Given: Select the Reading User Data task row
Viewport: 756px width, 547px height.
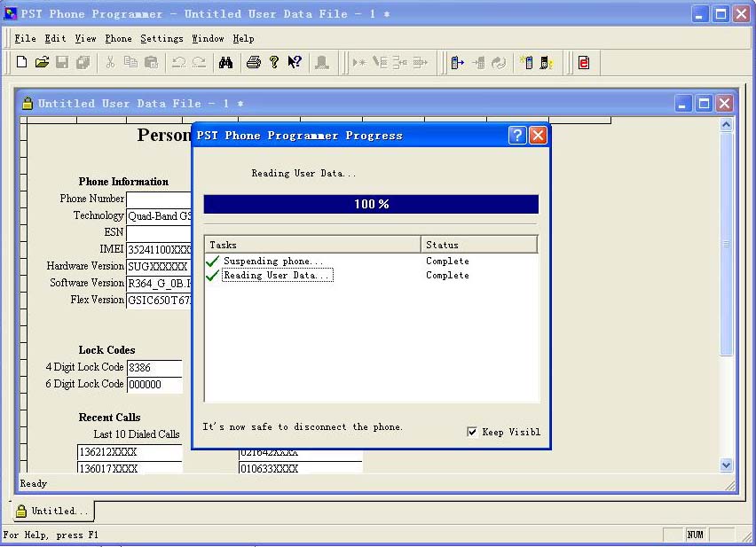Looking at the screenshot, I should pyautogui.click(x=277, y=276).
